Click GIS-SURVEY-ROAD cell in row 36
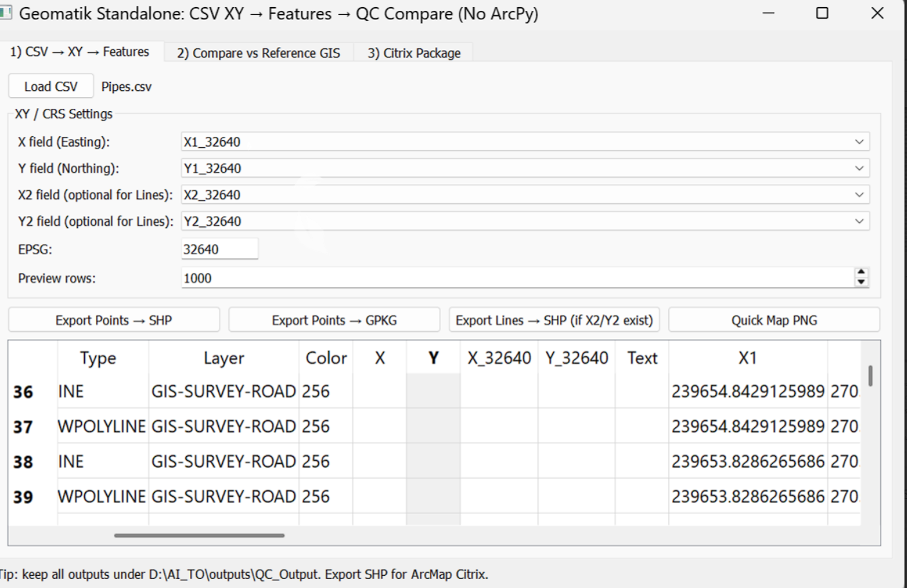This screenshot has width=907, height=588. 224,392
